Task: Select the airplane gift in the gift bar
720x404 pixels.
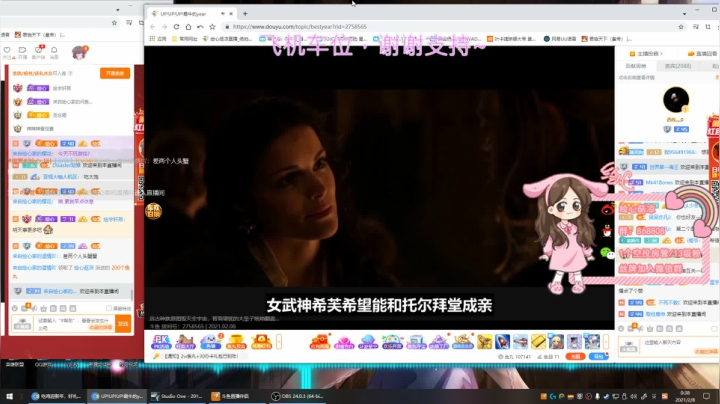Action: 520,342
